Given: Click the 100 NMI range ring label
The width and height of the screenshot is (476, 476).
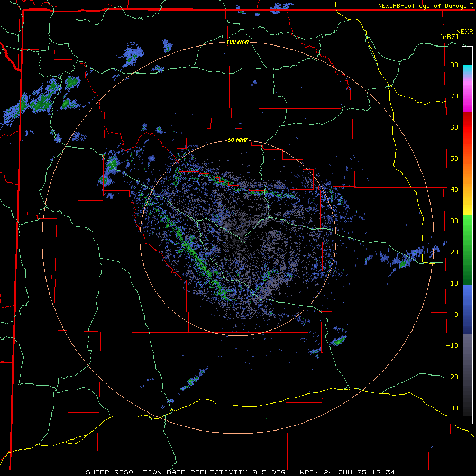Looking at the screenshot, I should (x=237, y=42).
